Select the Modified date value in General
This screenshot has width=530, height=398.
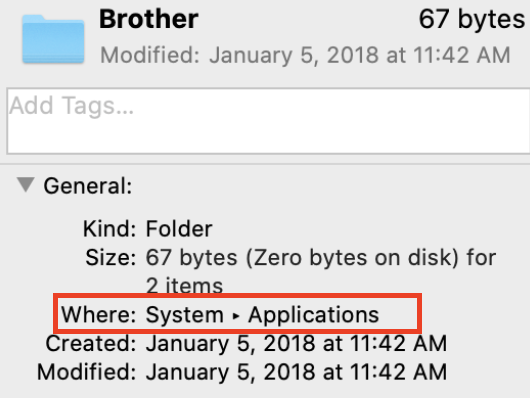[296, 372]
